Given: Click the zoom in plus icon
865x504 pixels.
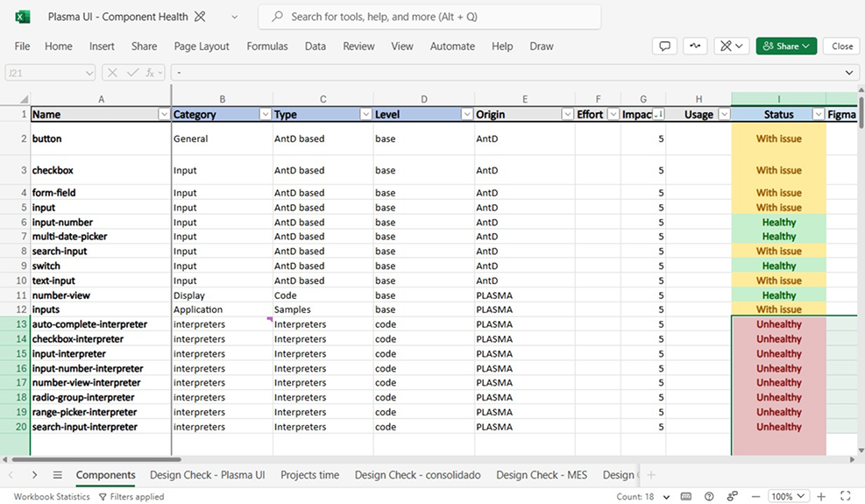Looking at the screenshot, I should (x=821, y=496).
